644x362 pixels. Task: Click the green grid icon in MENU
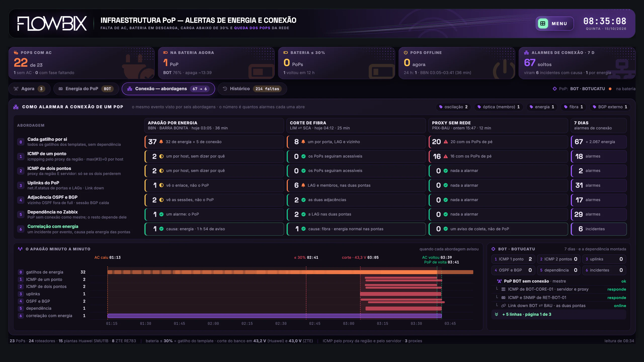pyautogui.click(x=543, y=23)
